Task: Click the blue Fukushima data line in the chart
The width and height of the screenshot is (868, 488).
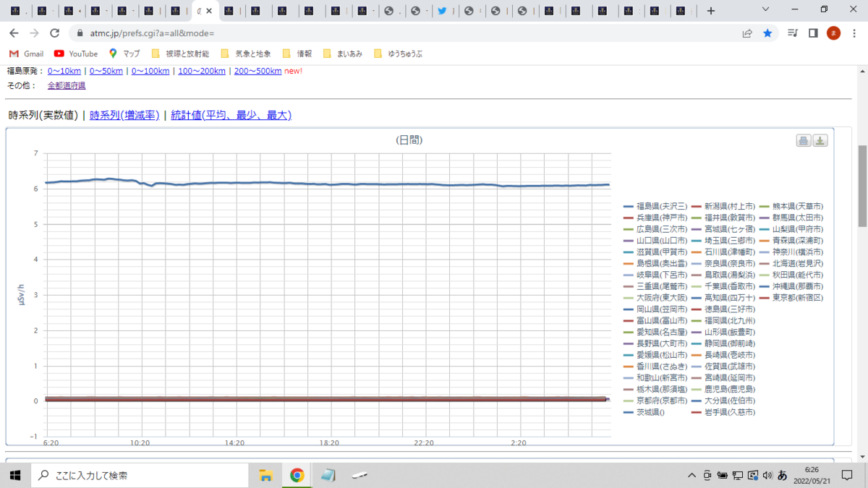Action: click(x=328, y=184)
